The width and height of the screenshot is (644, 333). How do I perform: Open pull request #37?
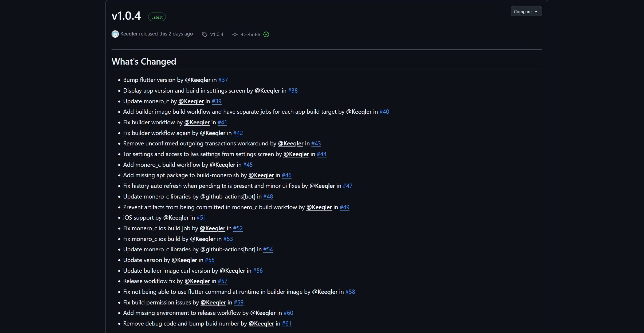coord(223,80)
